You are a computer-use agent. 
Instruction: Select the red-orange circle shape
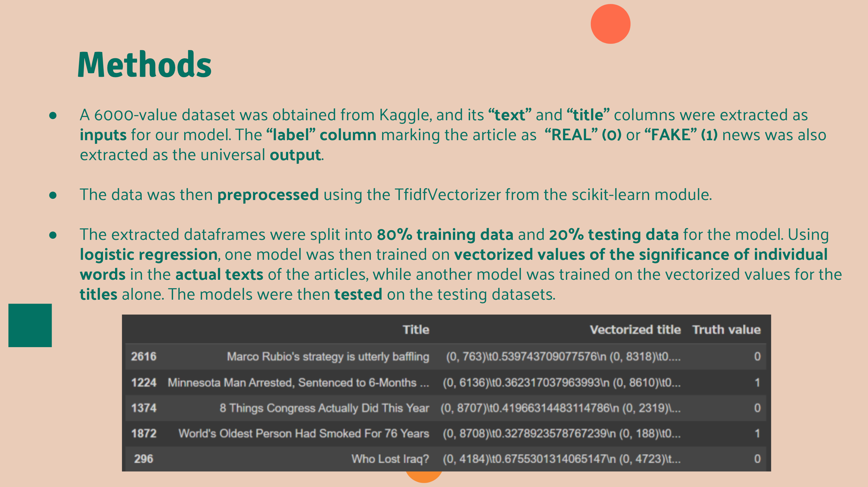click(610, 24)
